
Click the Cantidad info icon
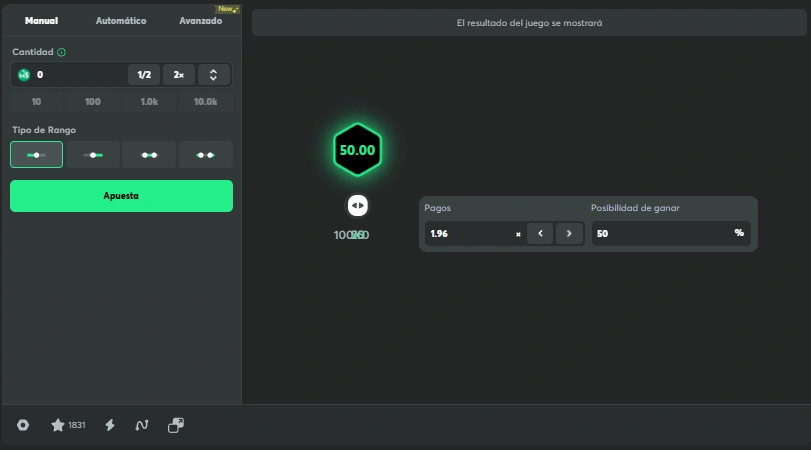coord(62,52)
